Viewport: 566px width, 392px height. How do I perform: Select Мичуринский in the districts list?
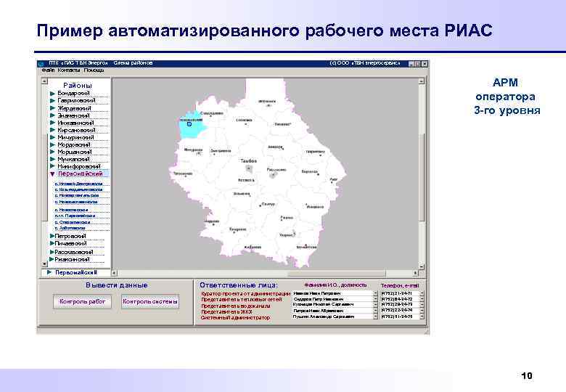[75, 137]
